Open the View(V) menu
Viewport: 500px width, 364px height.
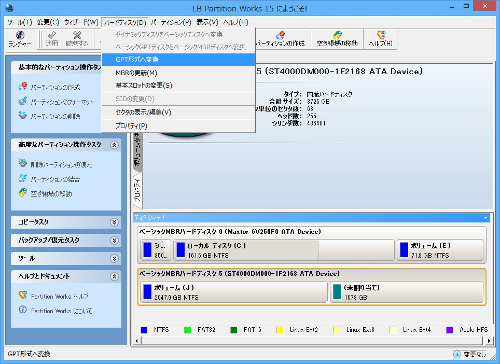[x=207, y=22]
